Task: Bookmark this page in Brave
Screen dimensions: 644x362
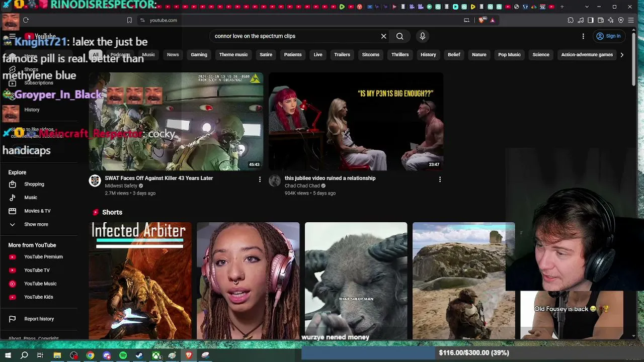Action: click(129, 20)
